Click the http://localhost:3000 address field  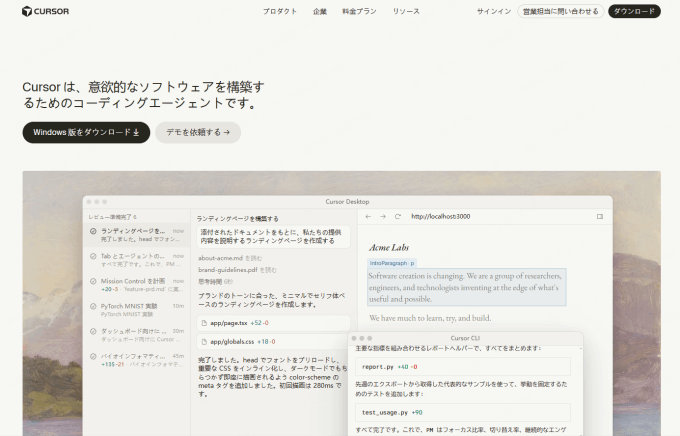pyautogui.click(x=441, y=216)
